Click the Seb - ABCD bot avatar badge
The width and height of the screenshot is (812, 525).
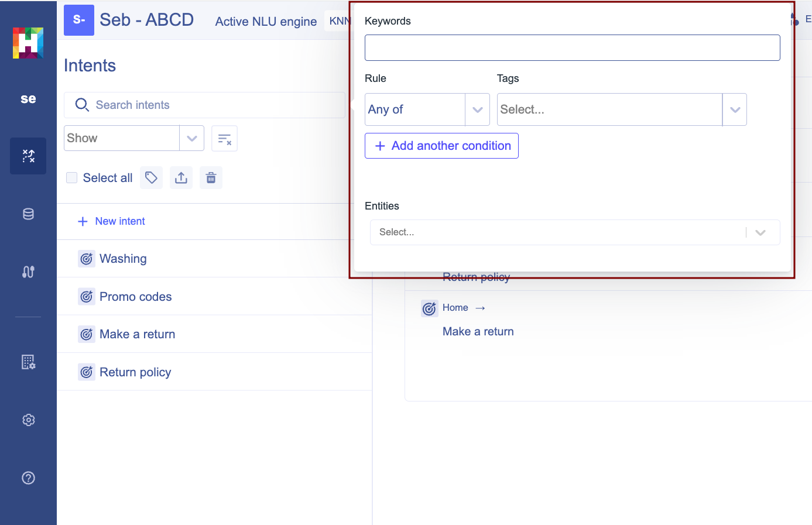pyautogui.click(x=79, y=19)
